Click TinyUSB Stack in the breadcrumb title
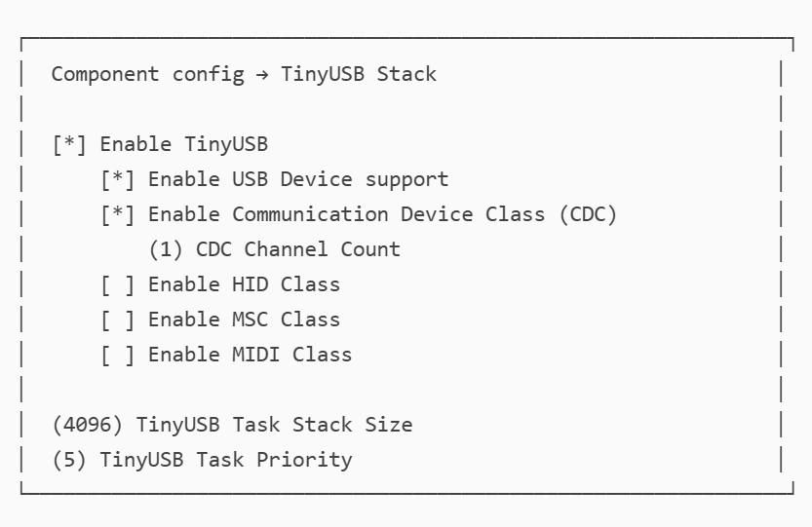This screenshot has height=527, width=812. pos(359,74)
